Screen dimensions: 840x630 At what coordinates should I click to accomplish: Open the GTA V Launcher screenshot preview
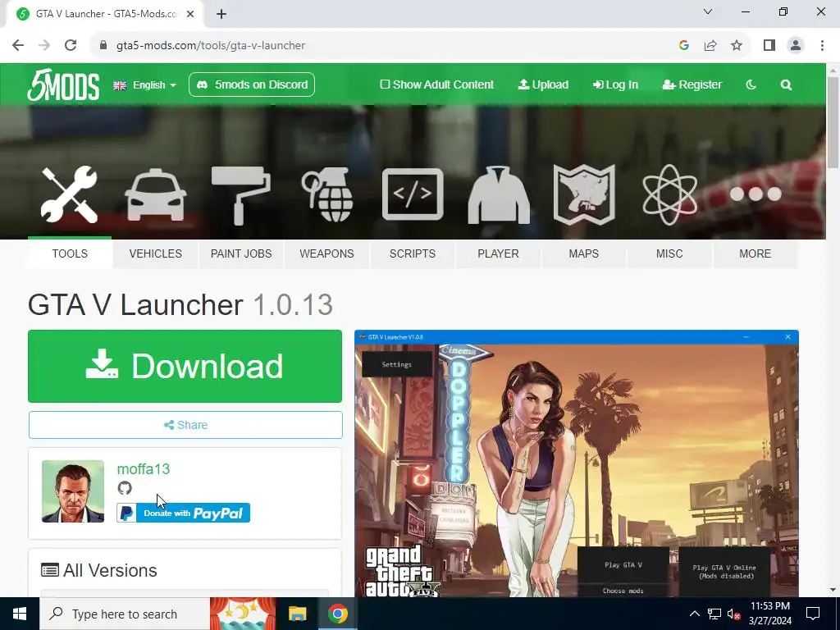[577, 463]
